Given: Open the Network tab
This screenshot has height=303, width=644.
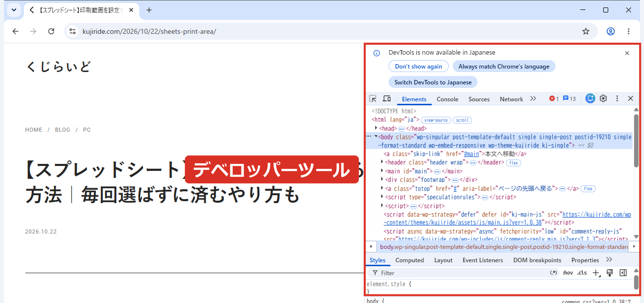Looking at the screenshot, I should (x=511, y=99).
